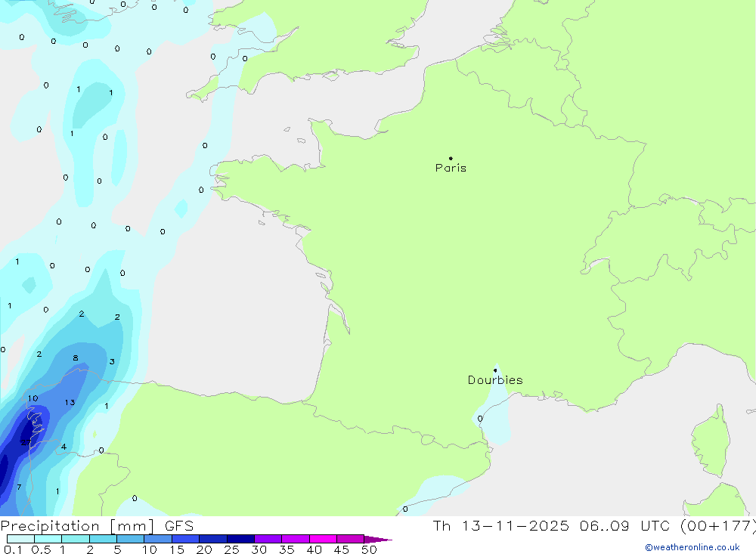Select the 1–2 mm legend swatch

click(76, 539)
